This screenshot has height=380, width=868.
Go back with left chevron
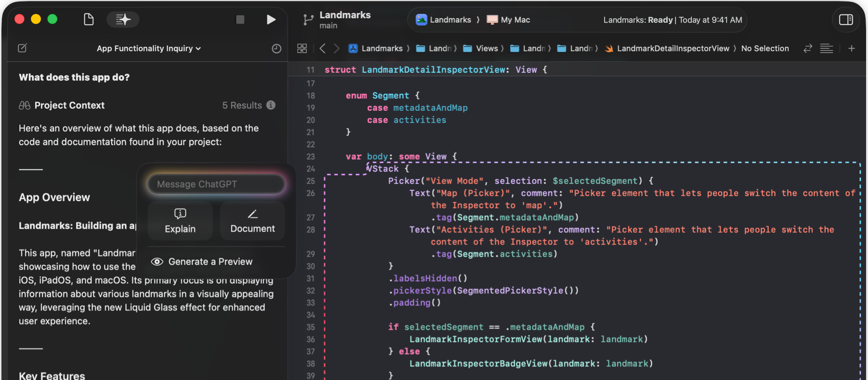[322, 48]
